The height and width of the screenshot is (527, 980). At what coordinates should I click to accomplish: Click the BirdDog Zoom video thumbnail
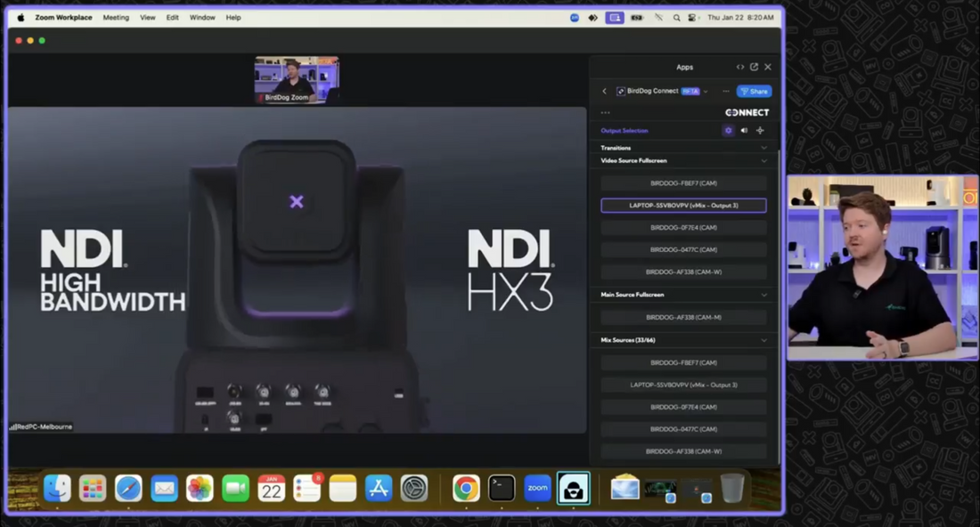click(297, 78)
